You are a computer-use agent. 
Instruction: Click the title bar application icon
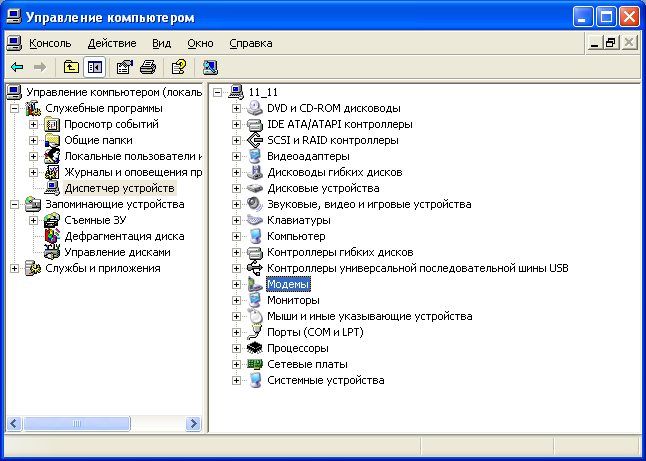point(14,17)
